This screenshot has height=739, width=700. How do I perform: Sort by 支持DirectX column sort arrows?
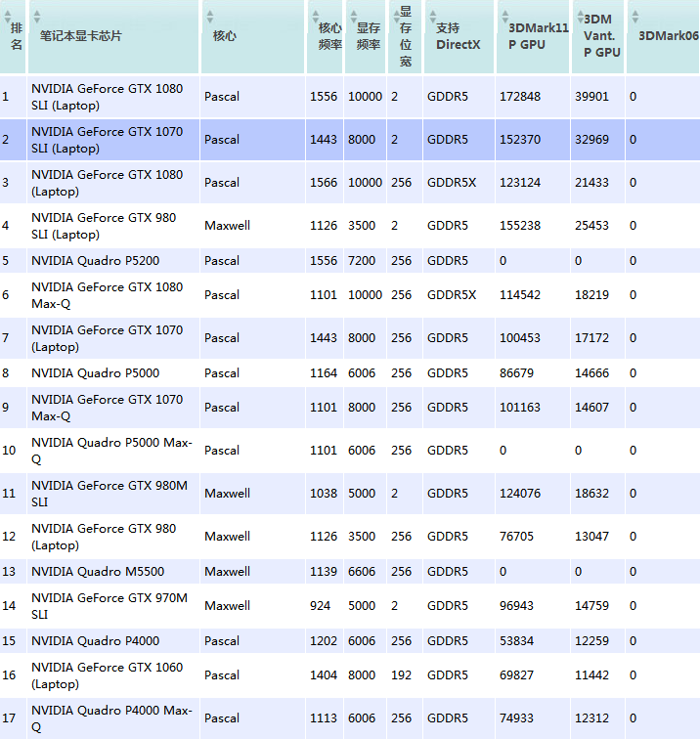(x=433, y=17)
